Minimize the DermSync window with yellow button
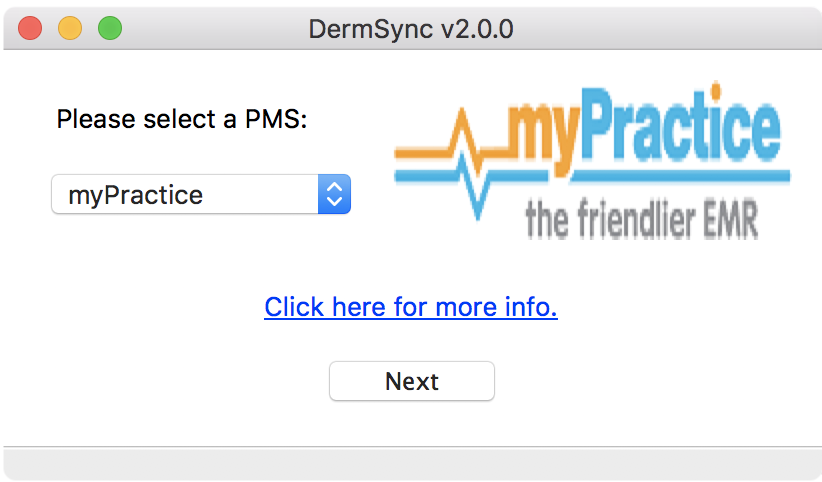 70,28
